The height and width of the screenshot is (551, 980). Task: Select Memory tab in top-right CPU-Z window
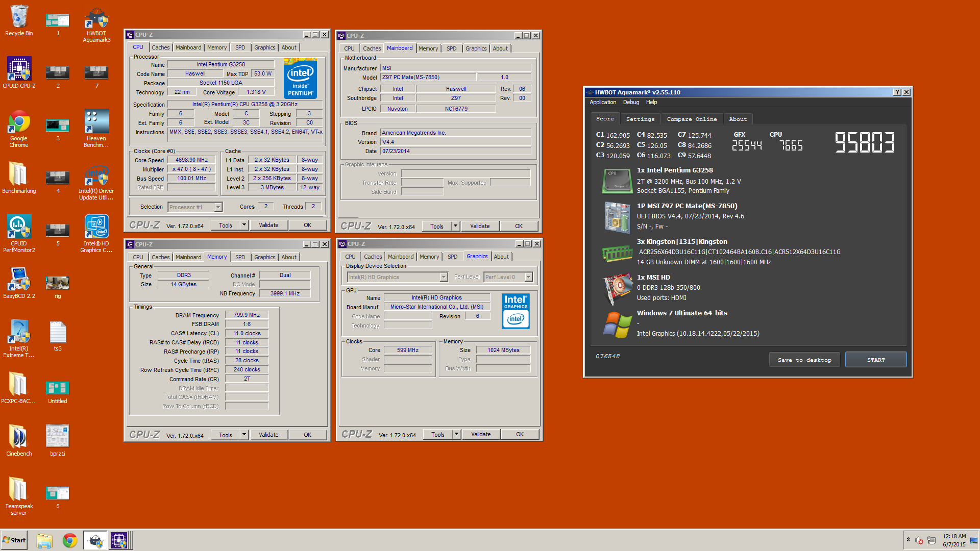pyautogui.click(x=428, y=48)
